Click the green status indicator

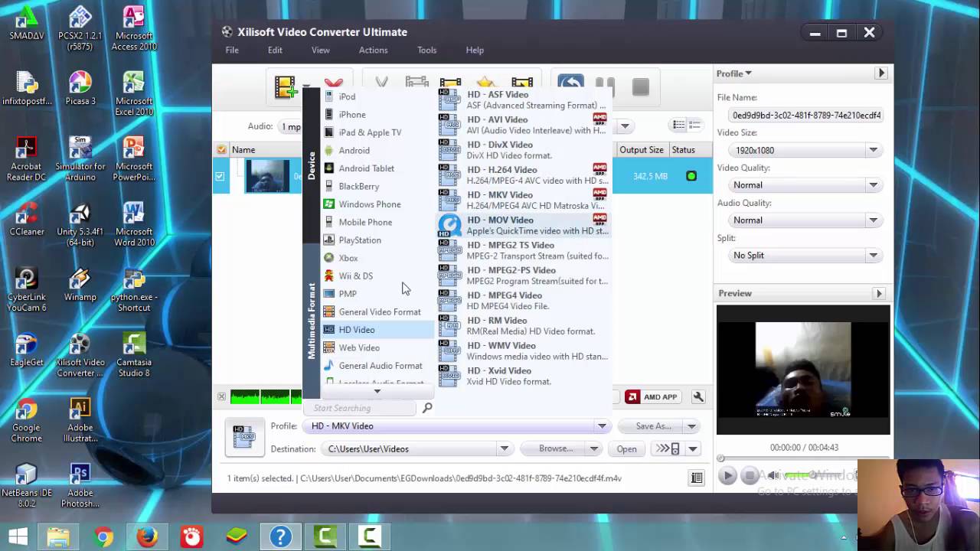[691, 176]
